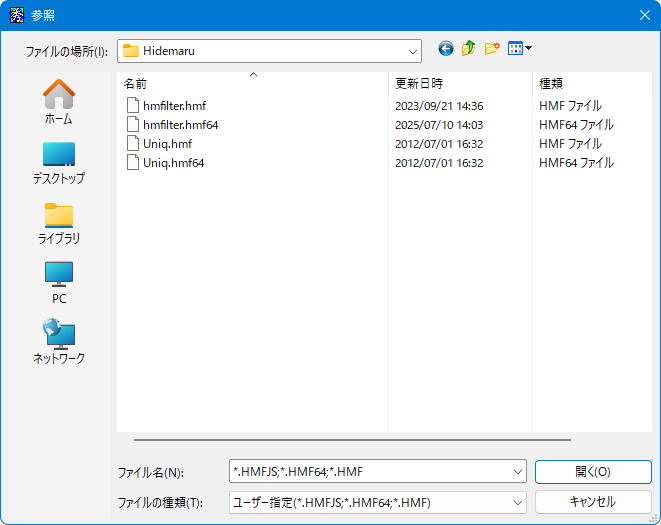661x525 pixels.
Task: Click the キャンセル button
Action: pos(593,502)
